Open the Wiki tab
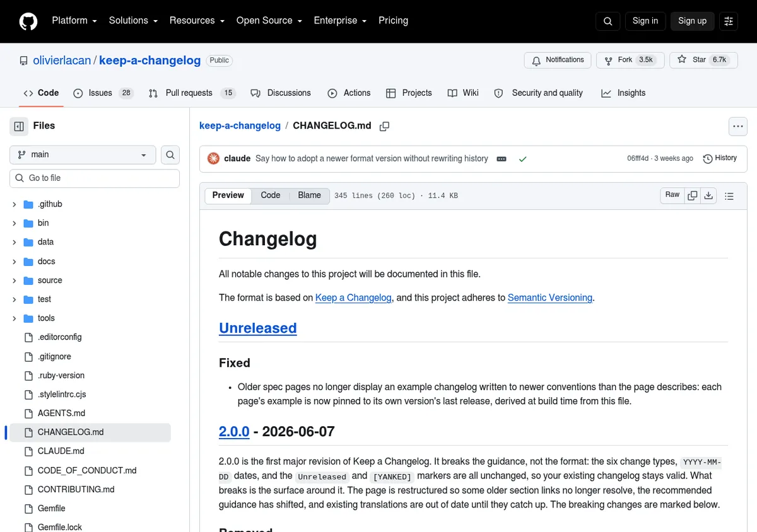 (x=463, y=93)
